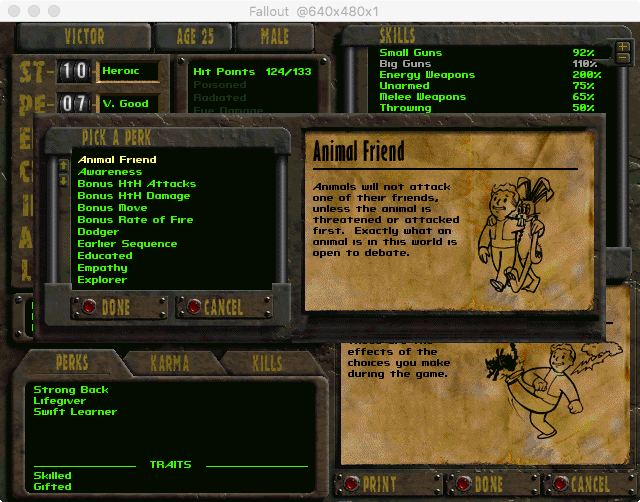Select the Empathy perk

tap(102, 268)
